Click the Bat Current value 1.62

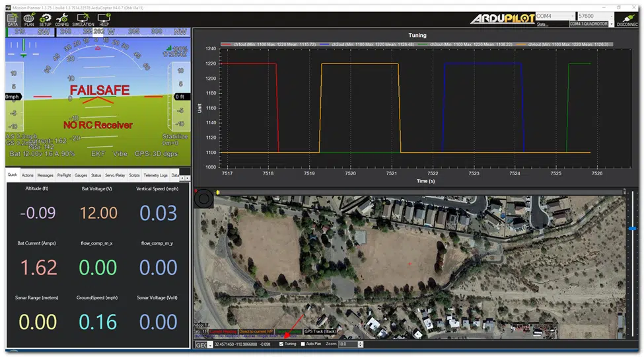point(38,267)
